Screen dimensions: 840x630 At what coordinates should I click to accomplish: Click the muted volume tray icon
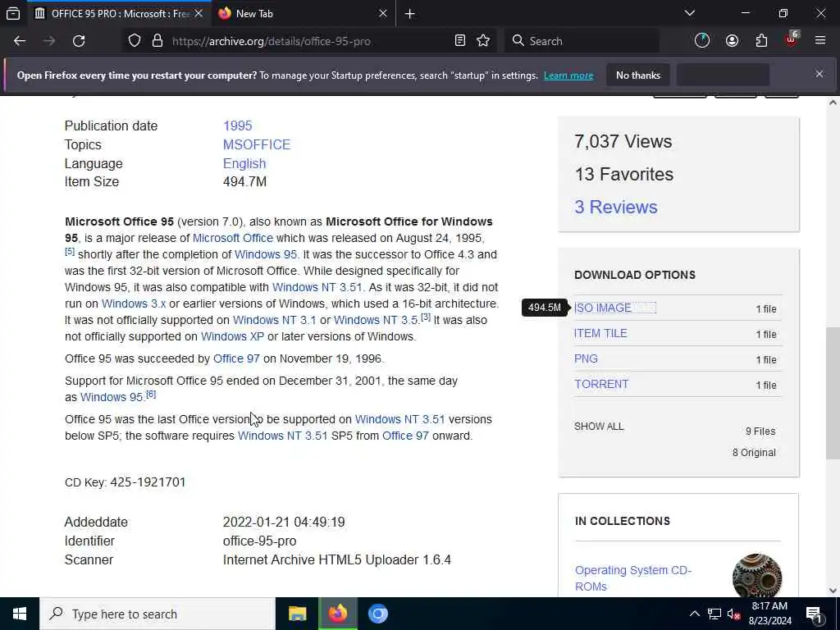(x=733, y=614)
